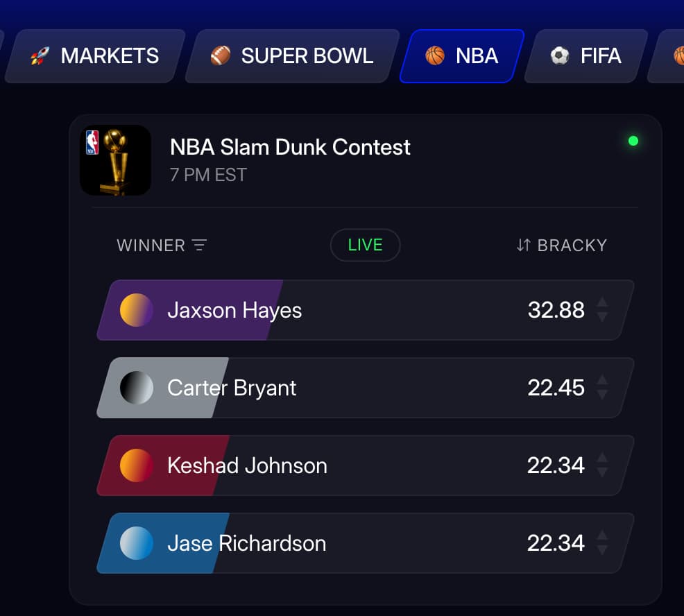Viewport: 684px width, 616px height.
Task: Toggle the LIVE pill button
Action: (365, 245)
